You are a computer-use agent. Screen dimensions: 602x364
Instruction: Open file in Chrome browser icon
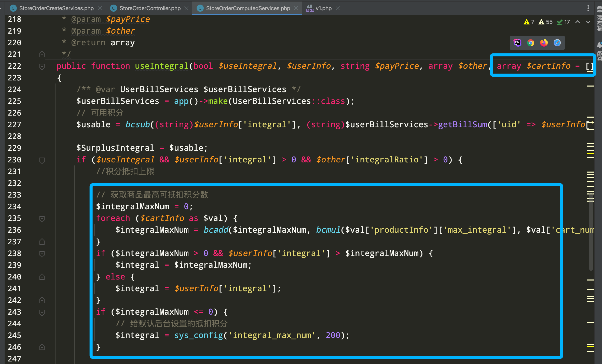(x=531, y=43)
